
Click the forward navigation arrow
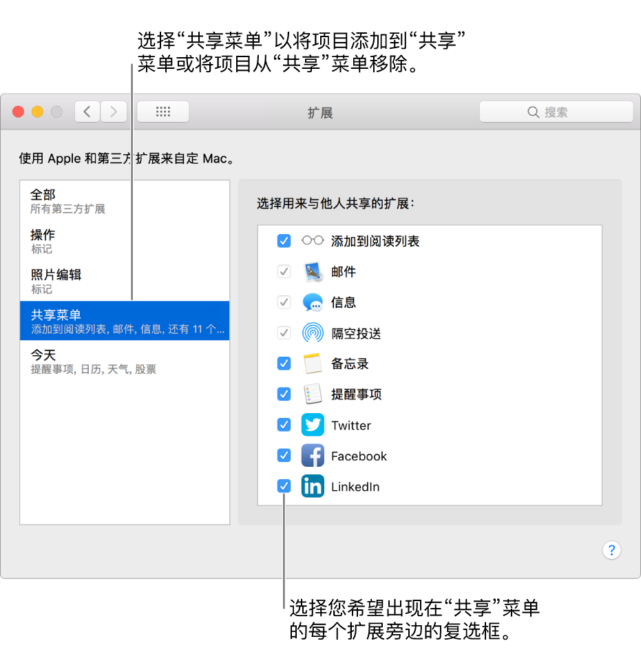(x=113, y=112)
